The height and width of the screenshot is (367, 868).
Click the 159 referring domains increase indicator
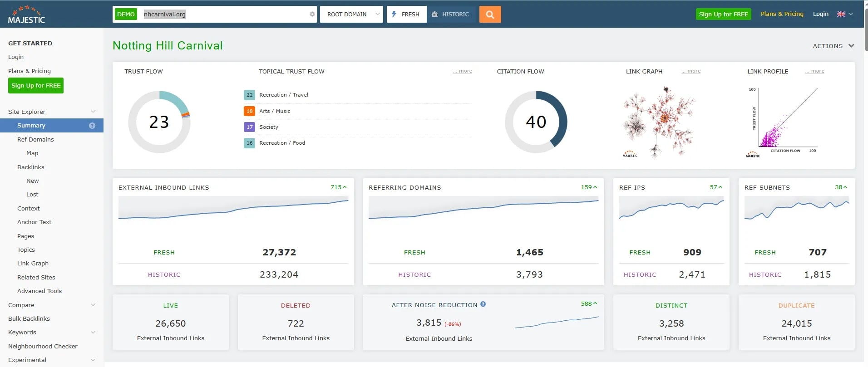[x=589, y=187]
